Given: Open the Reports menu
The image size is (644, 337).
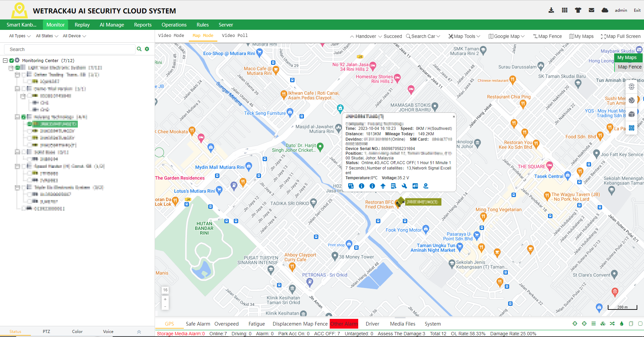Looking at the screenshot, I should pos(143,25).
